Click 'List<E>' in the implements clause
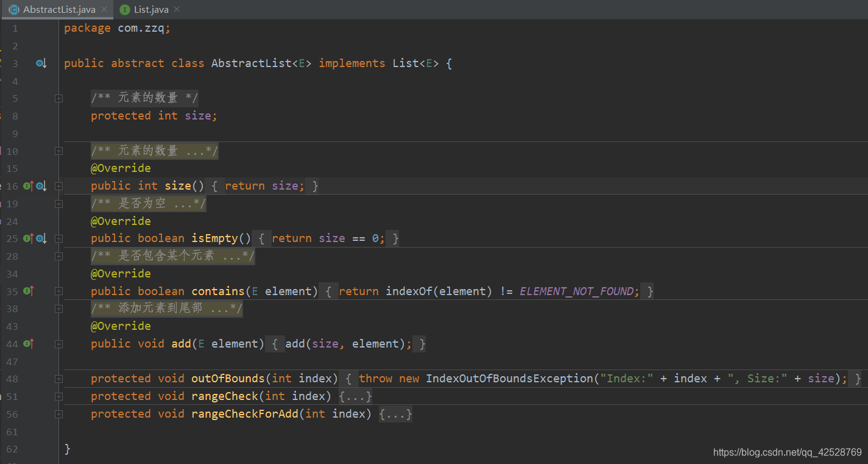 point(415,63)
